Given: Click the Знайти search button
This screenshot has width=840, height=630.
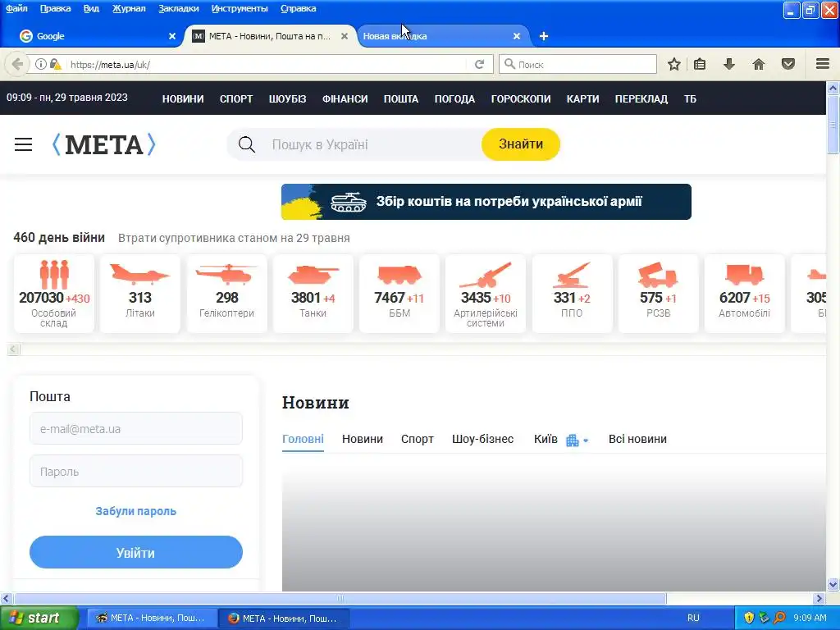Looking at the screenshot, I should click(521, 144).
